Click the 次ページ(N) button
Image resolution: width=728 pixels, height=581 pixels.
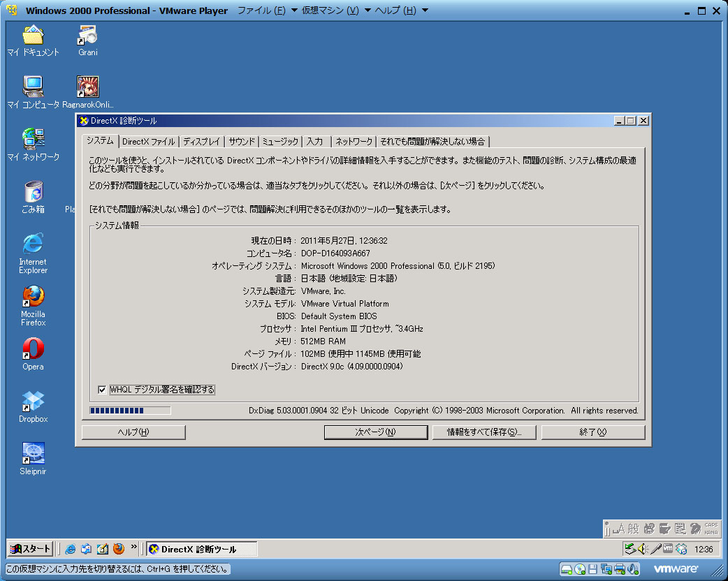[376, 432]
